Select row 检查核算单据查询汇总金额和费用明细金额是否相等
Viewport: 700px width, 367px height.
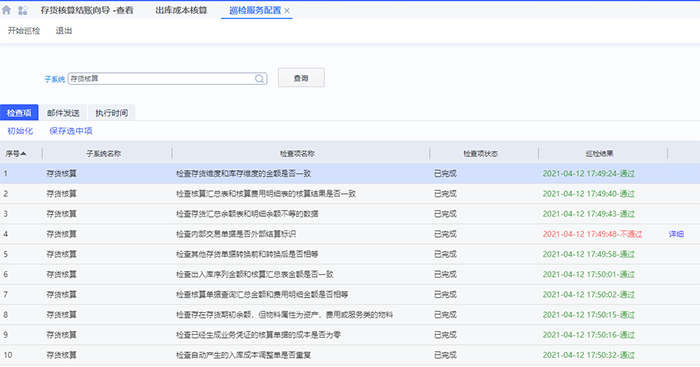tap(350, 294)
